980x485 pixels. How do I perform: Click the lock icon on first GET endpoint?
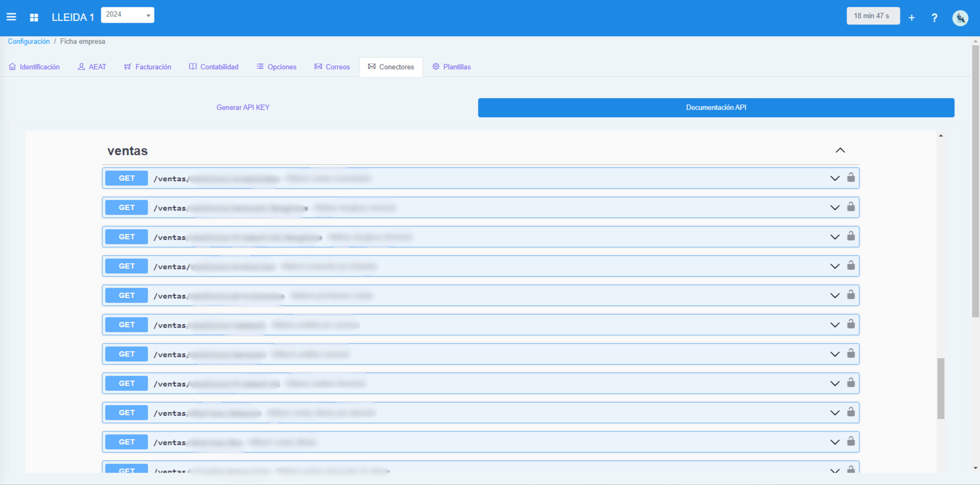(851, 178)
